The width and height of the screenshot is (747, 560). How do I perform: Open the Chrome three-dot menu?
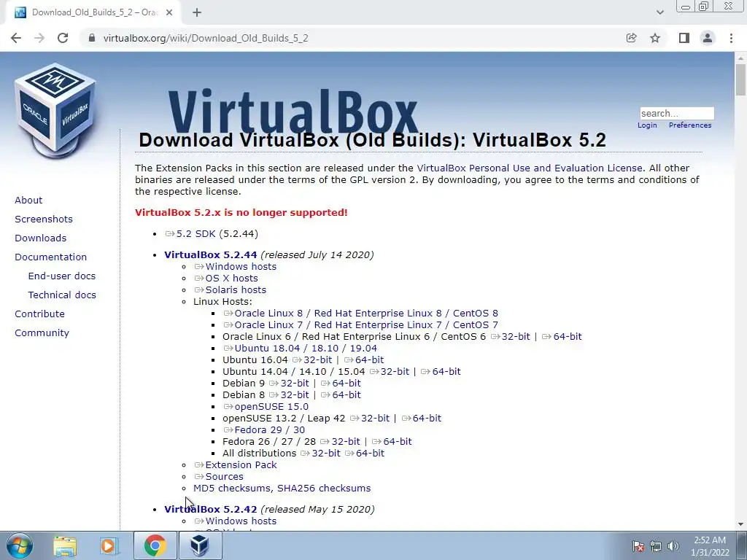(731, 38)
